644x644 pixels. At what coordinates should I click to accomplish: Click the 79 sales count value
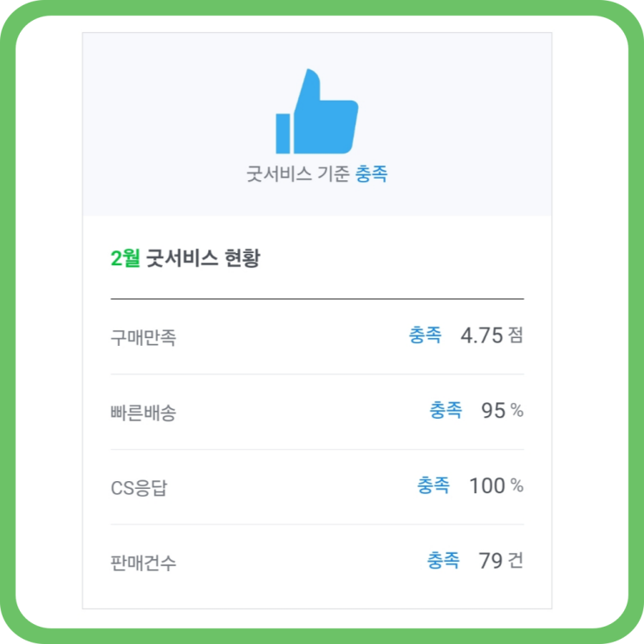(x=491, y=561)
